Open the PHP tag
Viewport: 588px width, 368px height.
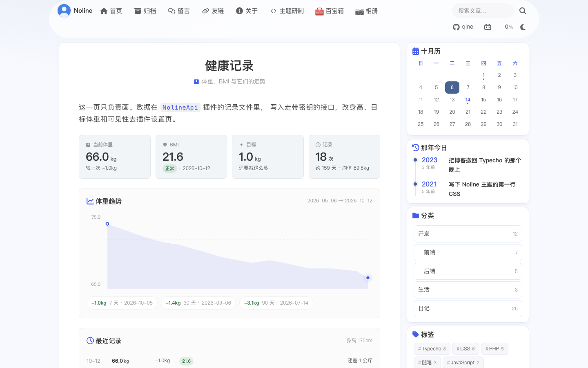click(x=494, y=349)
